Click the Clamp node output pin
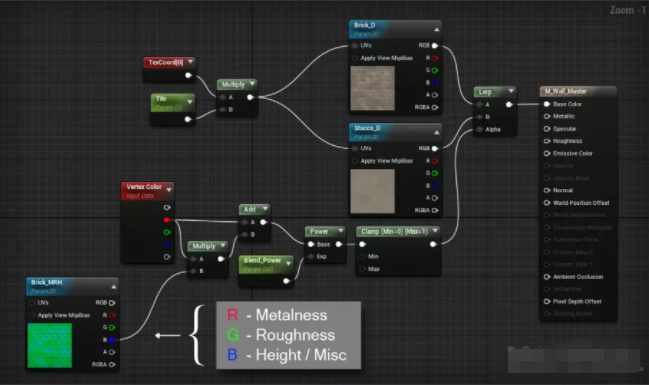 point(433,244)
